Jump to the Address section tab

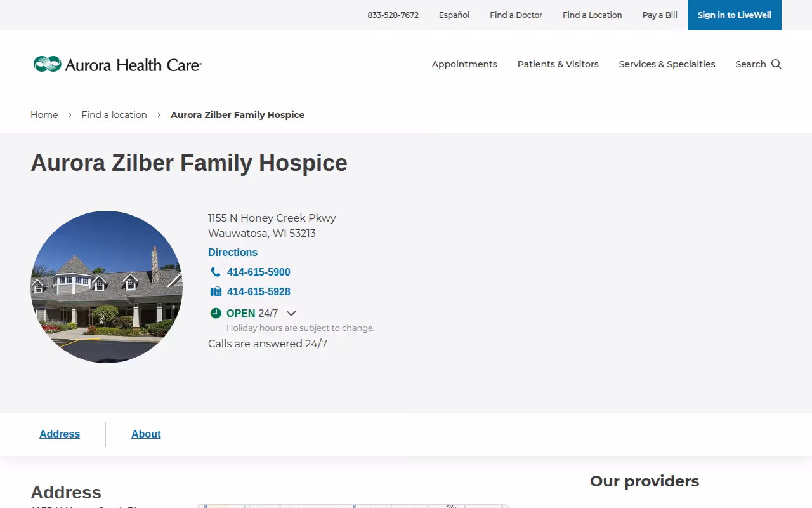(x=60, y=434)
